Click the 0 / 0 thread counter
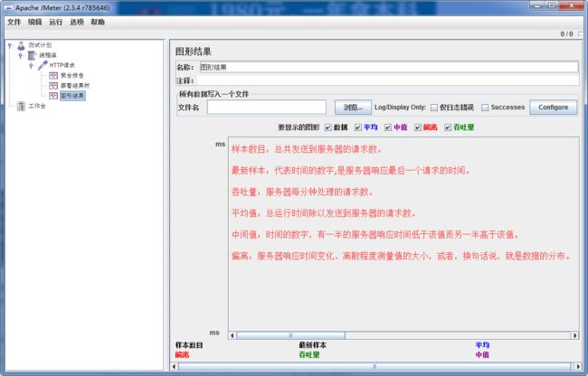588x376 pixels. pos(566,34)
